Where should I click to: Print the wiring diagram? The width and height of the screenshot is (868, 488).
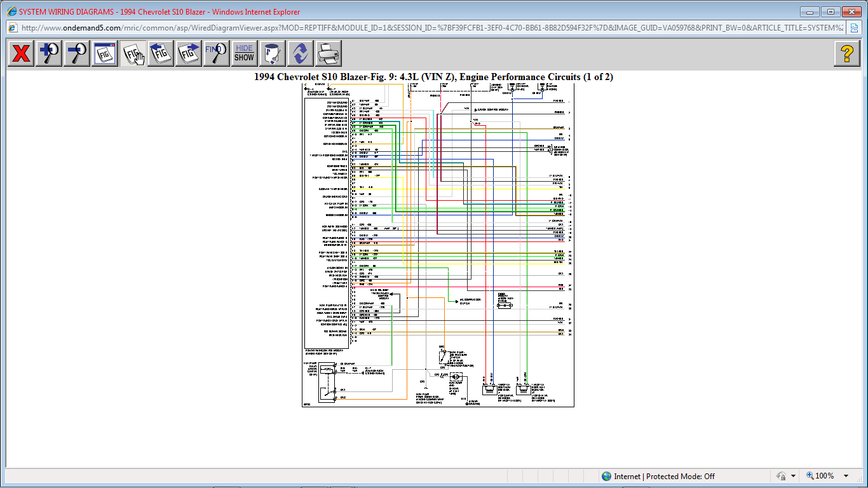(x=328, y=53)
